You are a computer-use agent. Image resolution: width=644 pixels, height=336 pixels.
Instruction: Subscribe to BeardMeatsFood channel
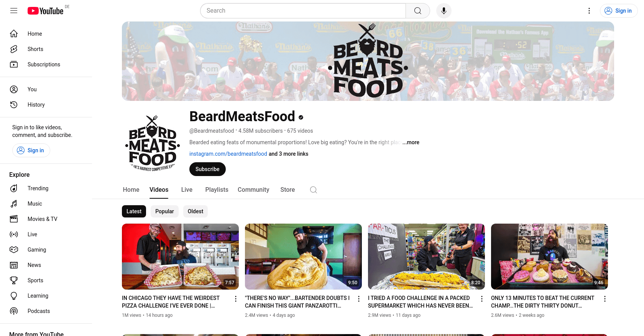click(207, 169)
